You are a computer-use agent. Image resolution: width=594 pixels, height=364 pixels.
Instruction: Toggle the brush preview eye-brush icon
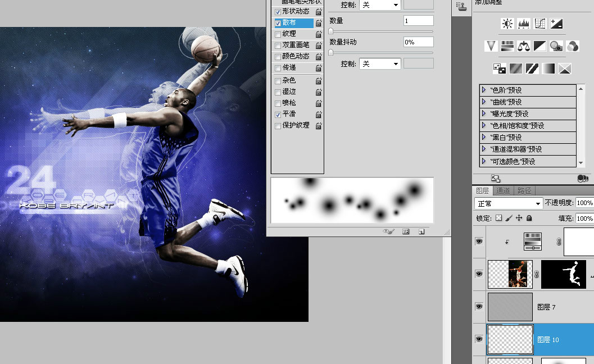[x=389, y=231]
